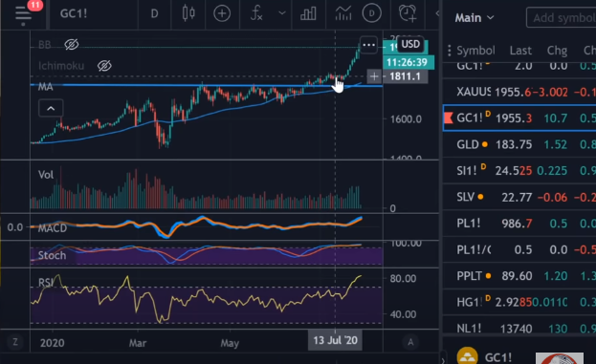Open the hamburger menu with notification badge
The width and height of the screenshot is (596, 364).
click(x=24, y=13)
